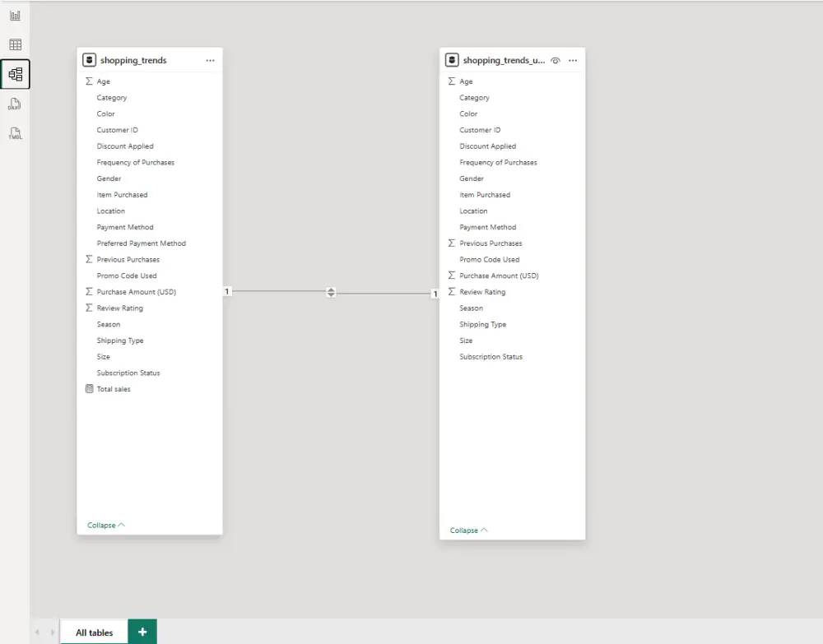Collapse the shopping_trends_updated field list
Image resolution: width=823 pixels, height=644 pixels.
click(465, 530)
